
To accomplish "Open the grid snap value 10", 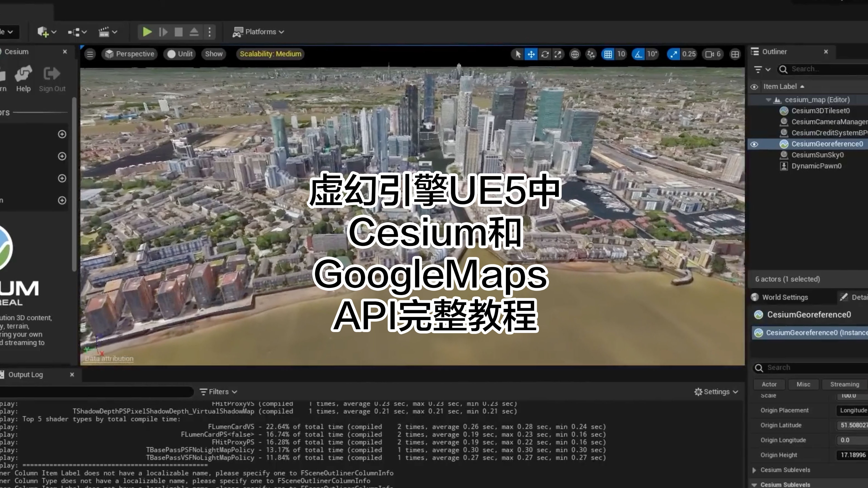I will click(x=621, y=54).
